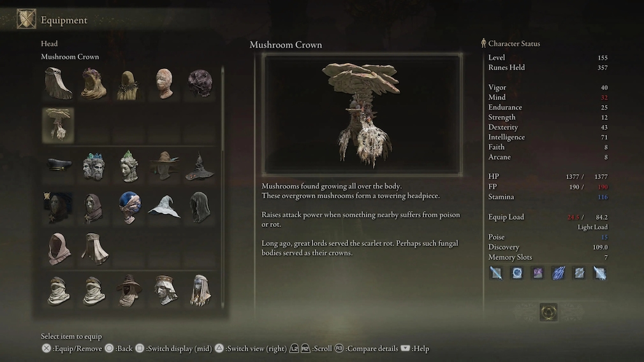
Task: Click the Mushroom Crown preview image
Action: pos(362,115)
